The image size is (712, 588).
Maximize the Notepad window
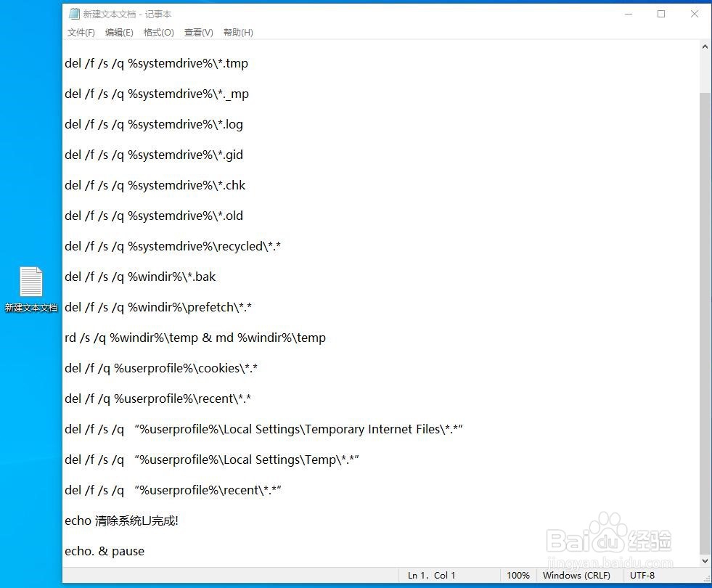point(661,13)
